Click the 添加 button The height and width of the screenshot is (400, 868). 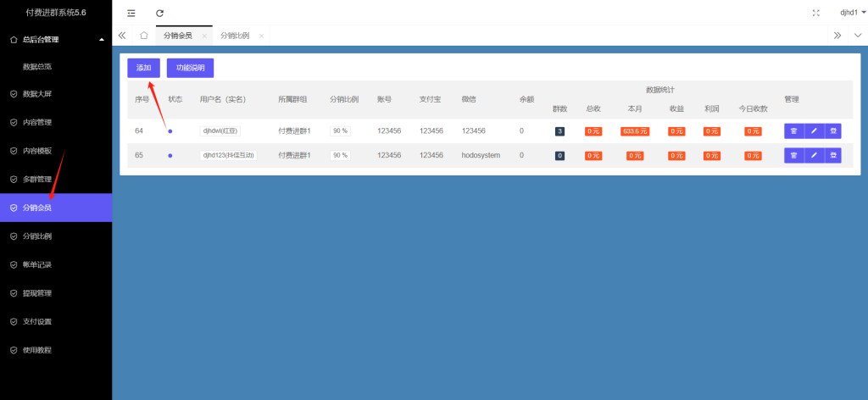point(143,68)
